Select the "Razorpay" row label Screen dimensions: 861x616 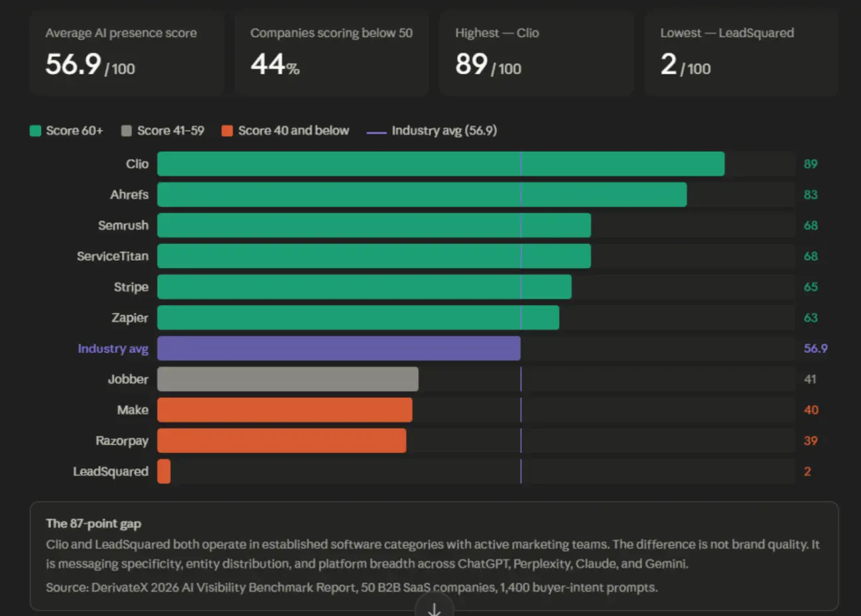coord(122,441)
